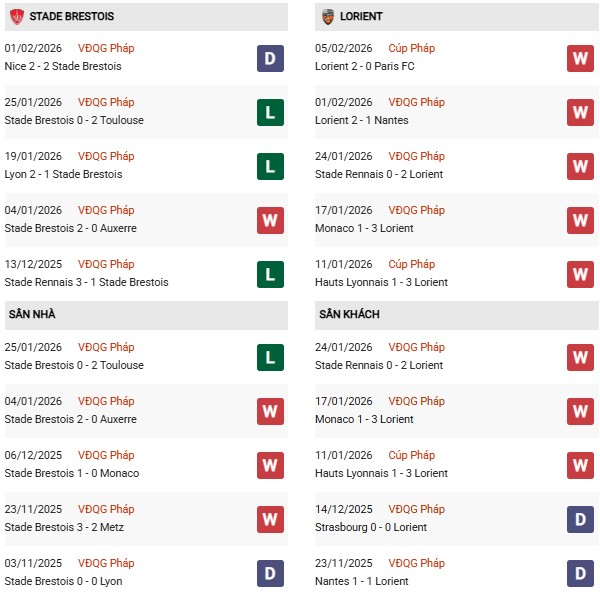Click the D badge for Strasbourg vs Lorient
The image size is (600, 593).
pos(581,519)
